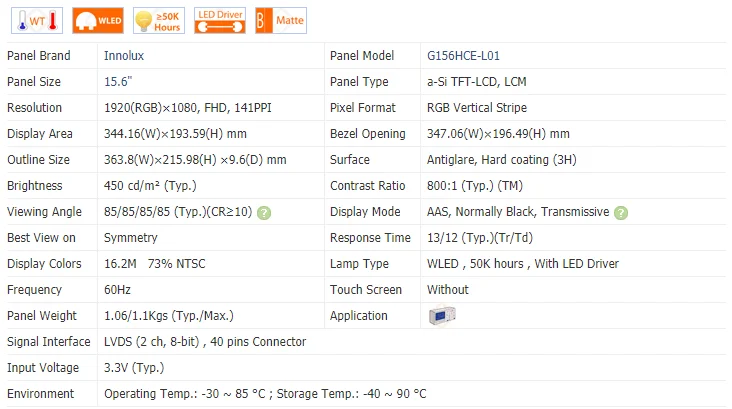Click the 'Panel Type' label
Image resolution: width=732 pixels, height=409 pixels.
coord(359,82)
